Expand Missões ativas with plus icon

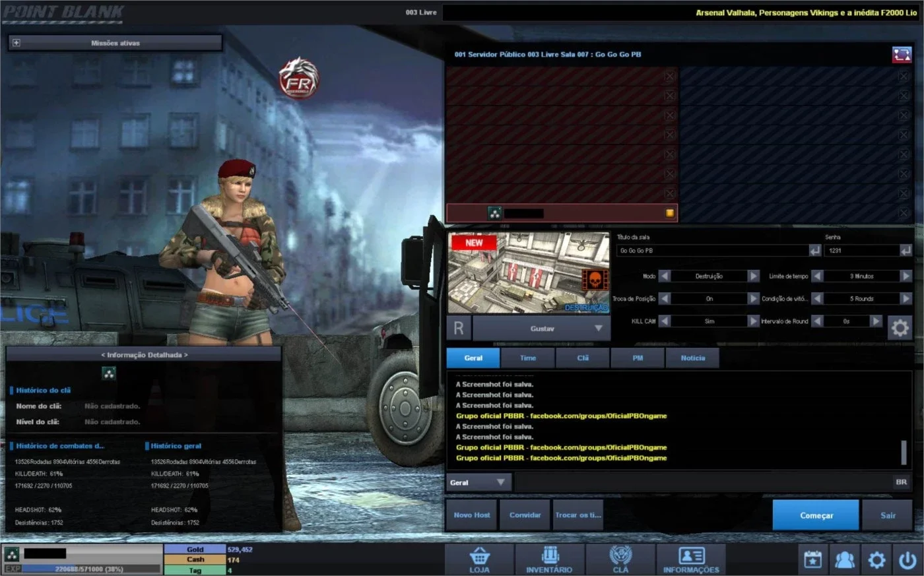tap(16, 43)
